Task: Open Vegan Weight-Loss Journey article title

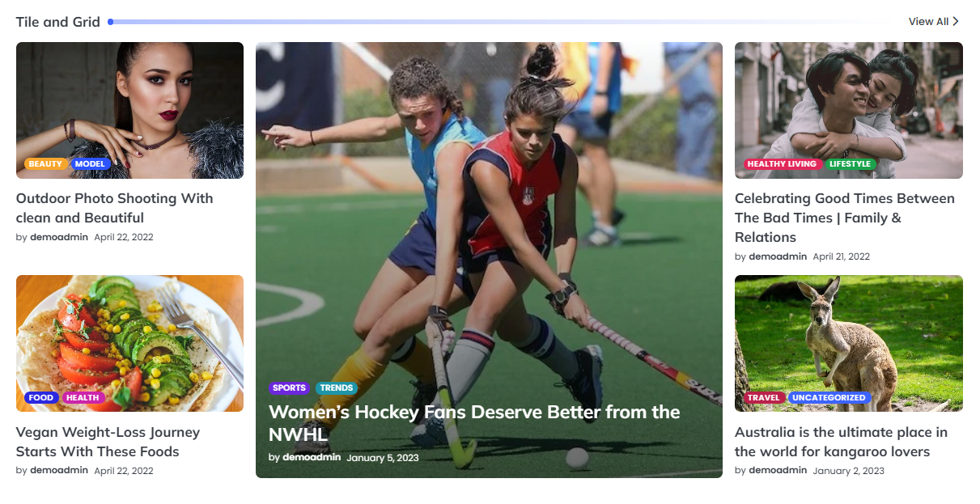Action: tap(108, 442)
